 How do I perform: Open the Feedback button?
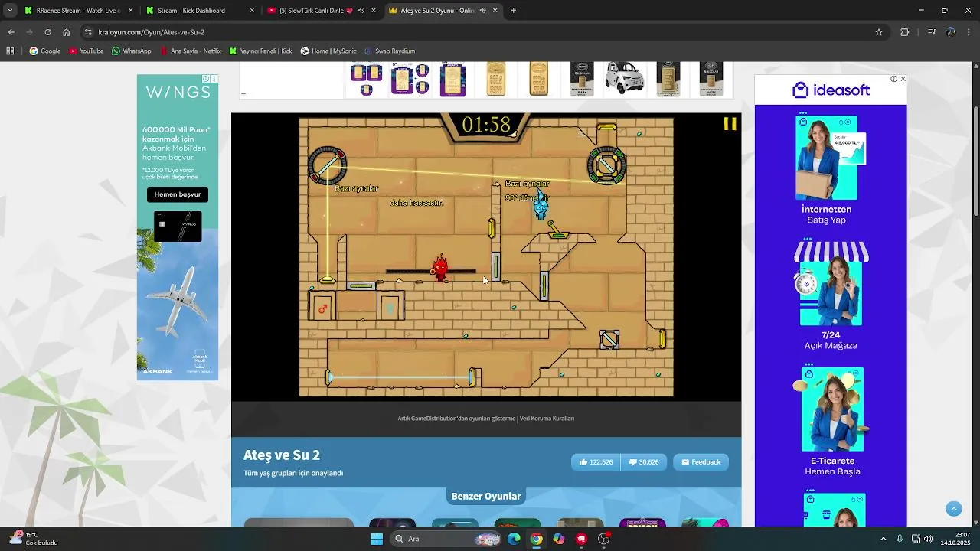[x=701, y=462]
